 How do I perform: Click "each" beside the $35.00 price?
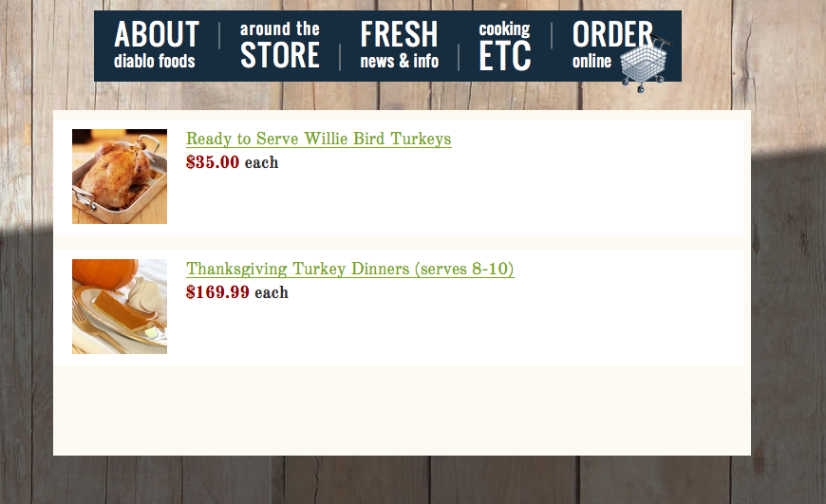click(x=261, y=162)
